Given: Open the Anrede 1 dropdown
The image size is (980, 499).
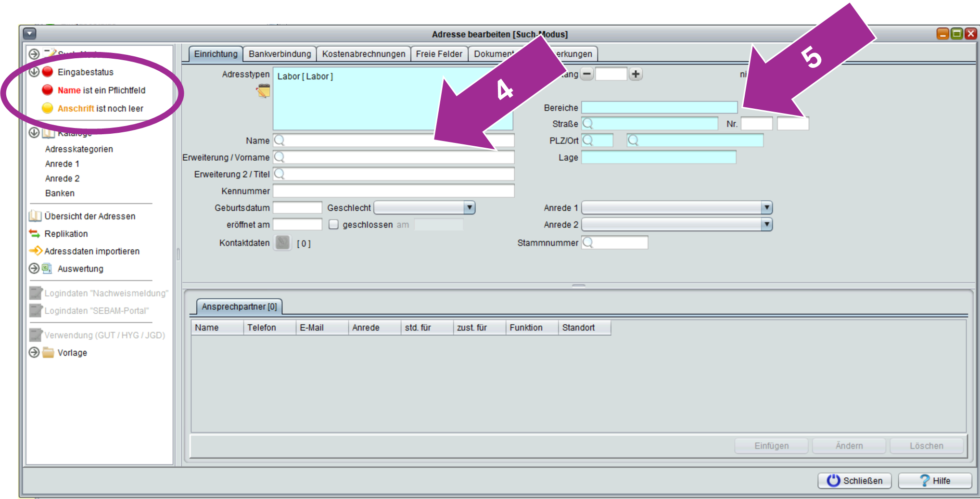Looking at the screenshot, I should coord(766,208).
